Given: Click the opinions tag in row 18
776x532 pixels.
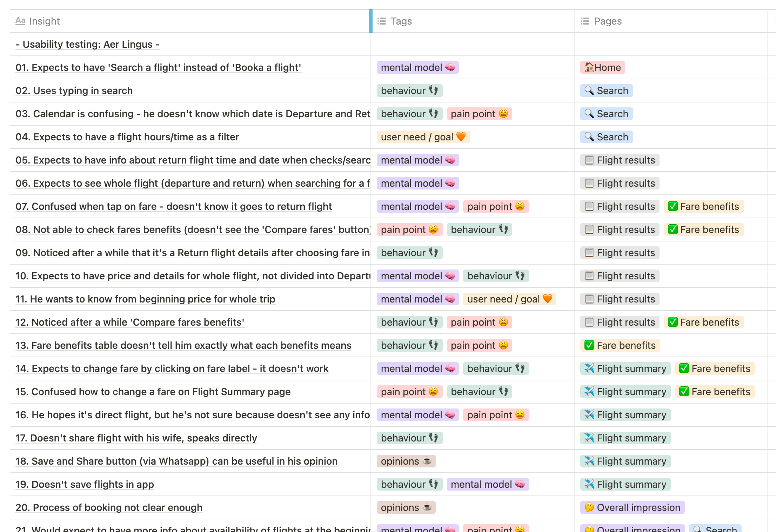Looking at the screenshot, I should [x=406, y=461].
